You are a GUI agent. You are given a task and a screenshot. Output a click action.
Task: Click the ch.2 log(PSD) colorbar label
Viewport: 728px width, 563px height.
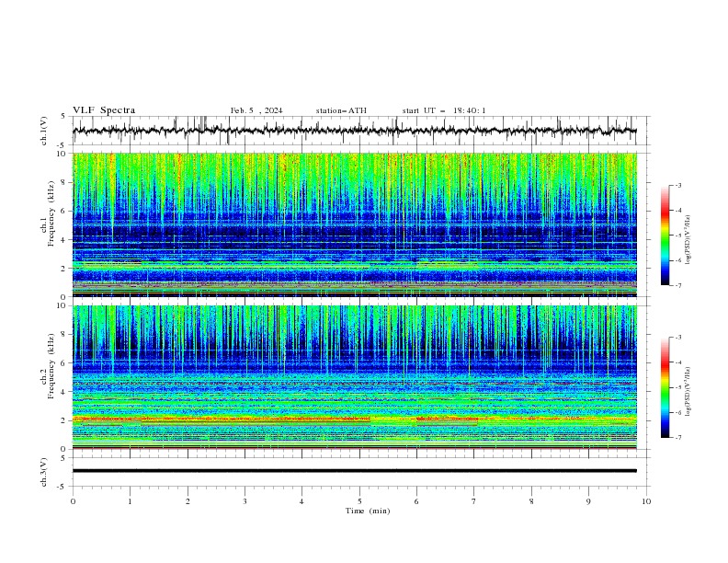coord(688,392)
